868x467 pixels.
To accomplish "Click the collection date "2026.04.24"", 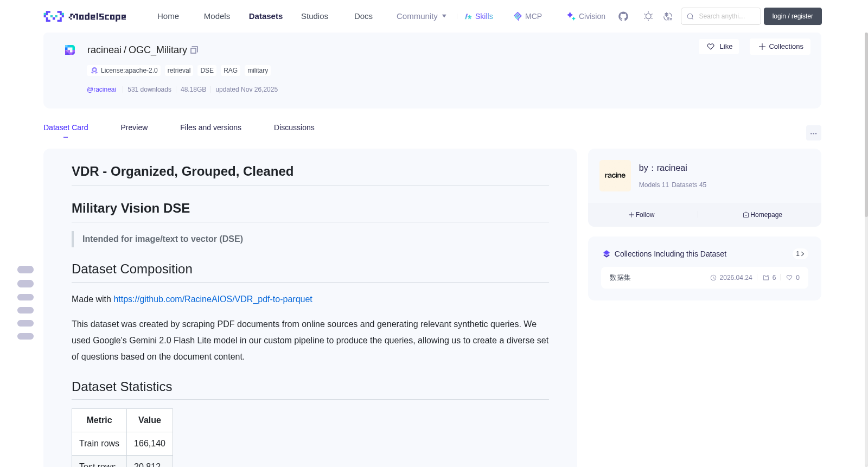I will tap(736, 278).
